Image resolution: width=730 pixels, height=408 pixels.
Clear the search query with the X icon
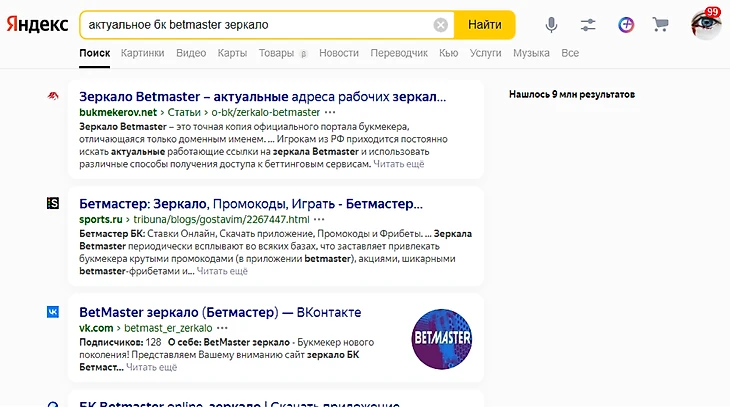440,25
